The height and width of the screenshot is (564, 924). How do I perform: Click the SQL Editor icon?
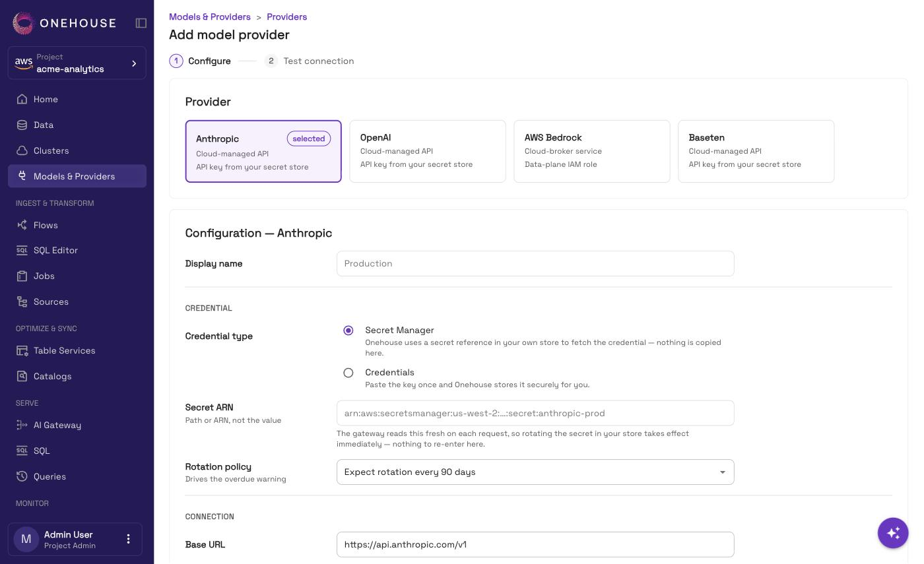click(x=22, y=250)
